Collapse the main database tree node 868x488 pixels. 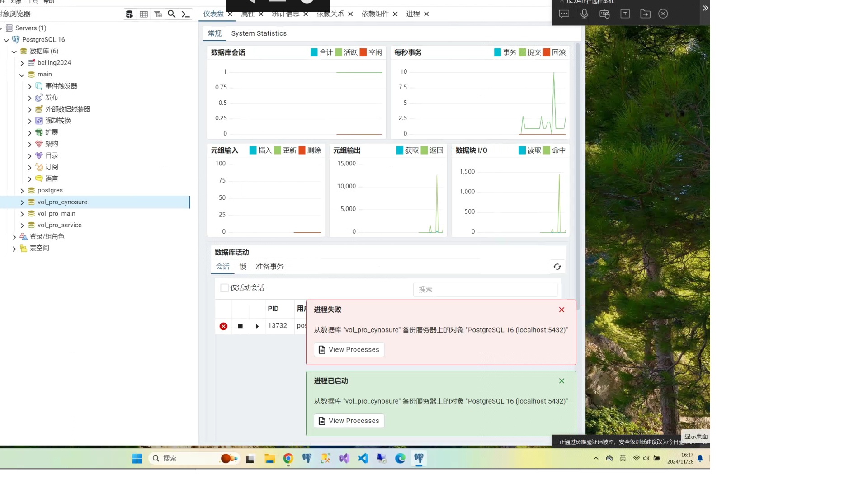[x=22, y=75]
